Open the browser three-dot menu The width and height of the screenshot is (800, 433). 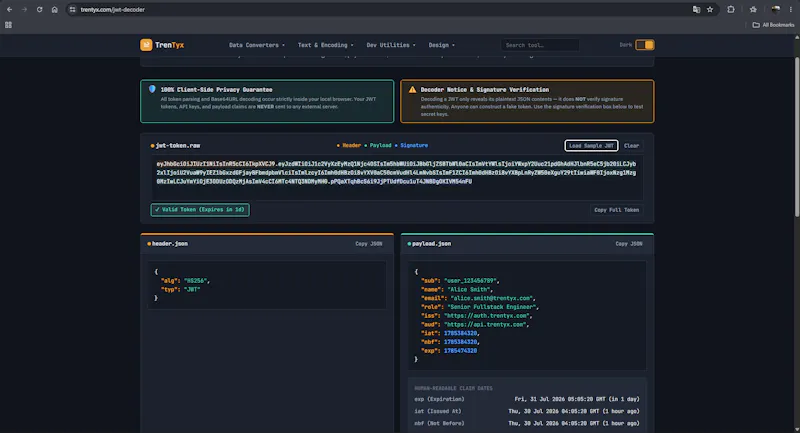coord(791,9)
